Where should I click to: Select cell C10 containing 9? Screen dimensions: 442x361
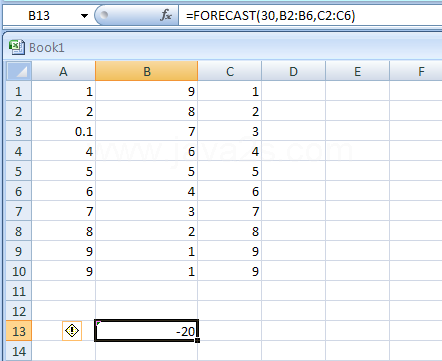coord(230,271)
